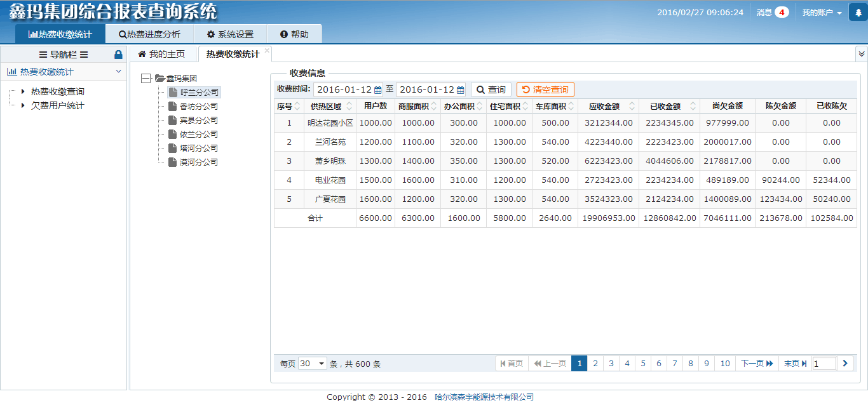This screenshot has height=403, width=868.
Task: Open calendar picker for start date
Action: coord(377,90)
